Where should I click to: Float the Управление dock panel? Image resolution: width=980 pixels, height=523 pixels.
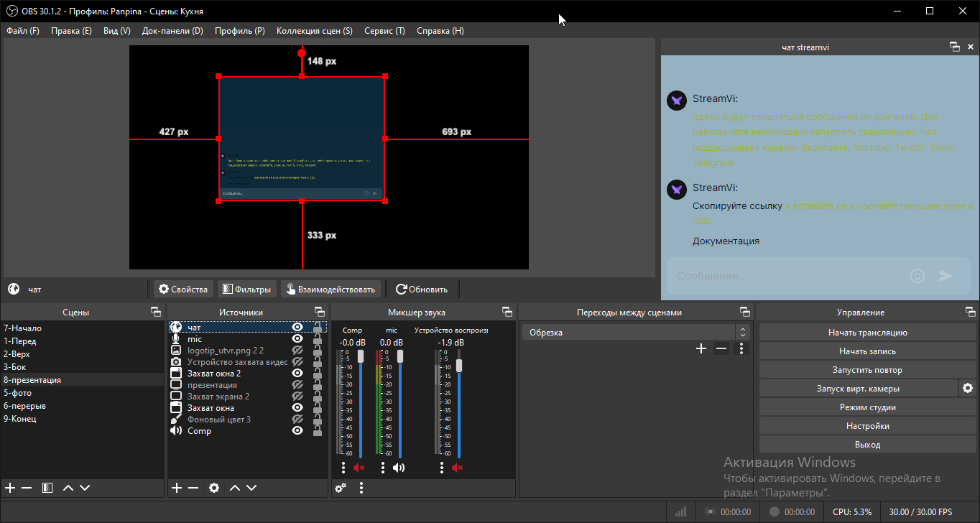coord(971,312)
